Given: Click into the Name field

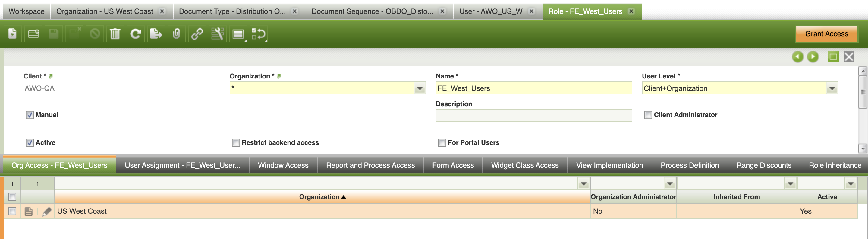Looking at the screenshot, I should coord(534,88).
